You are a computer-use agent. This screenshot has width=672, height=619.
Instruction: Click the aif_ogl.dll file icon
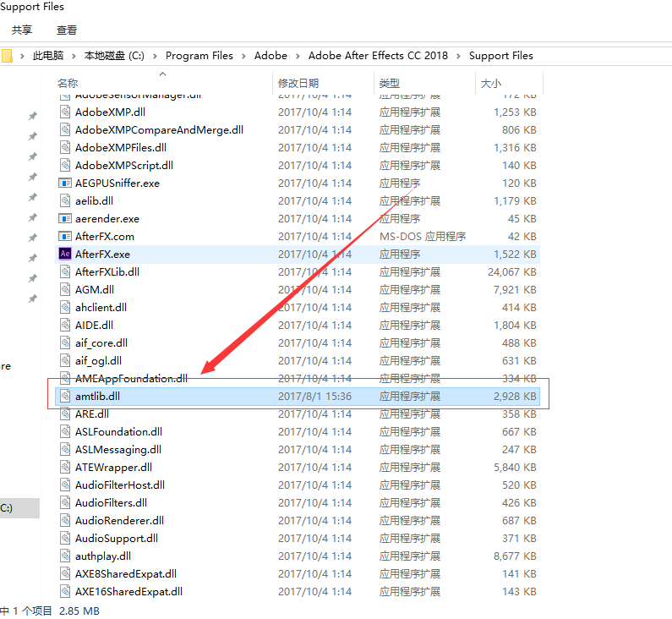(x=65, y=360)
